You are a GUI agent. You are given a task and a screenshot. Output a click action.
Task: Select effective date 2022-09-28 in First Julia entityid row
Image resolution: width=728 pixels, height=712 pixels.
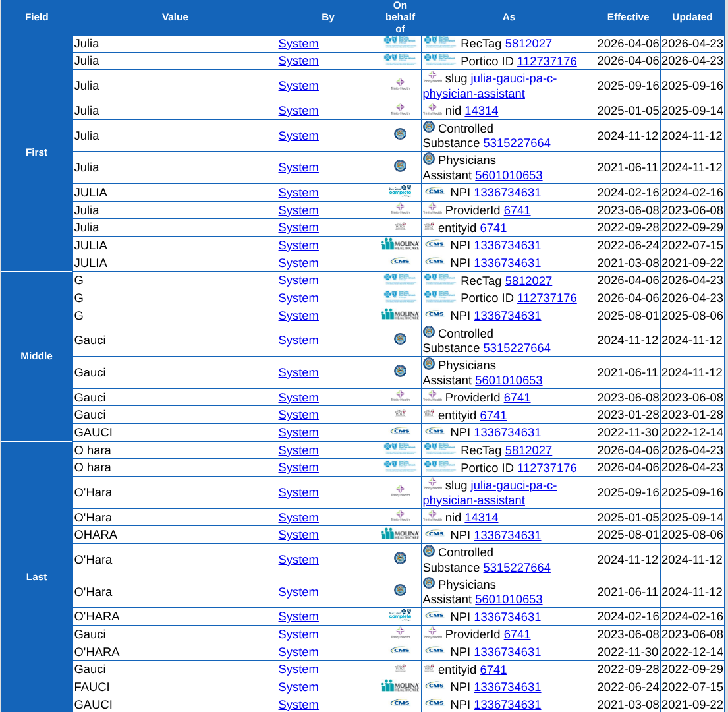coord(628,227)
